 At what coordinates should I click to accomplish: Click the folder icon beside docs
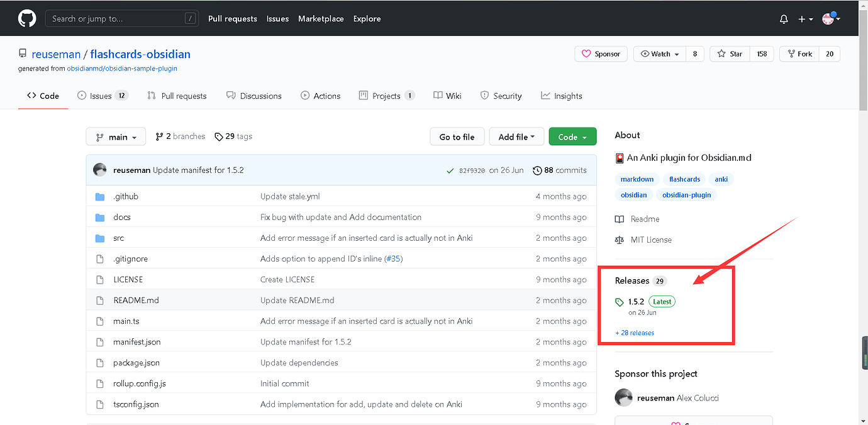click(x=99, y=218)
